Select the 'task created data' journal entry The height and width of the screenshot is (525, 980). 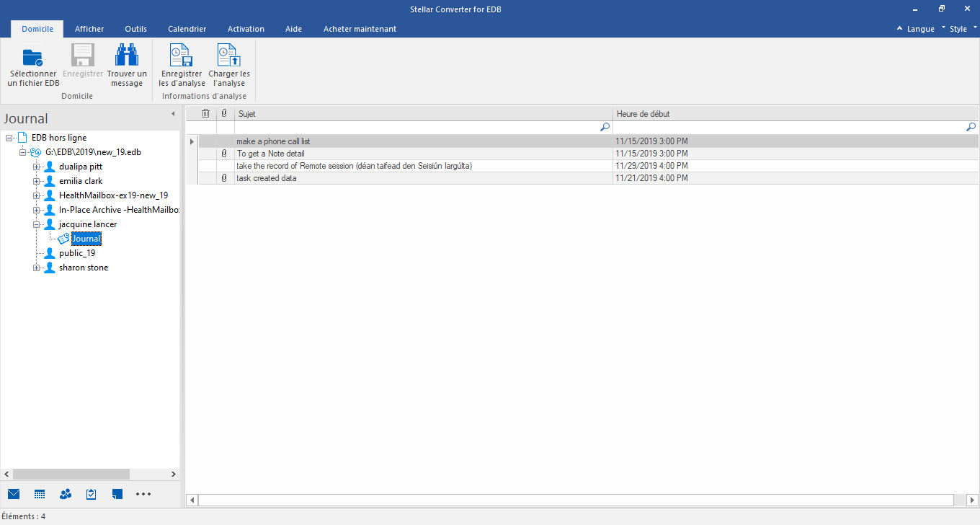[x=267, y=178]
